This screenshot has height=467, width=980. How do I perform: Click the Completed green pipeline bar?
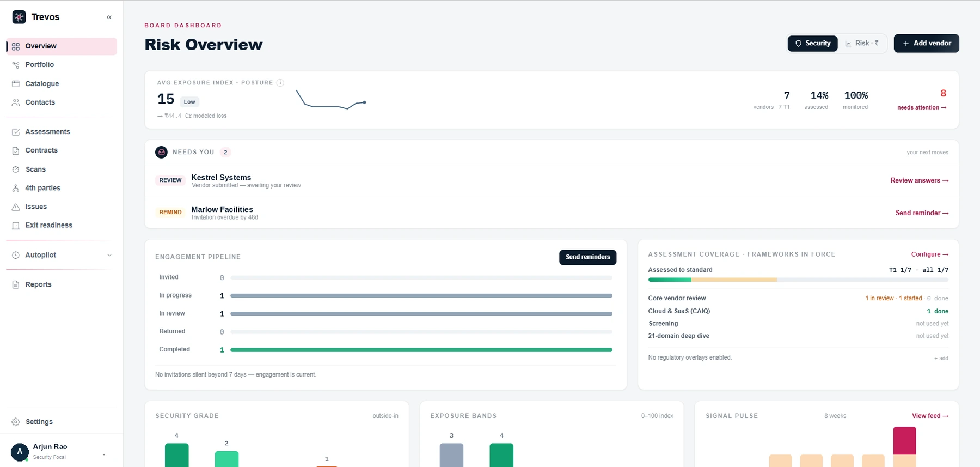pos(421,350)
